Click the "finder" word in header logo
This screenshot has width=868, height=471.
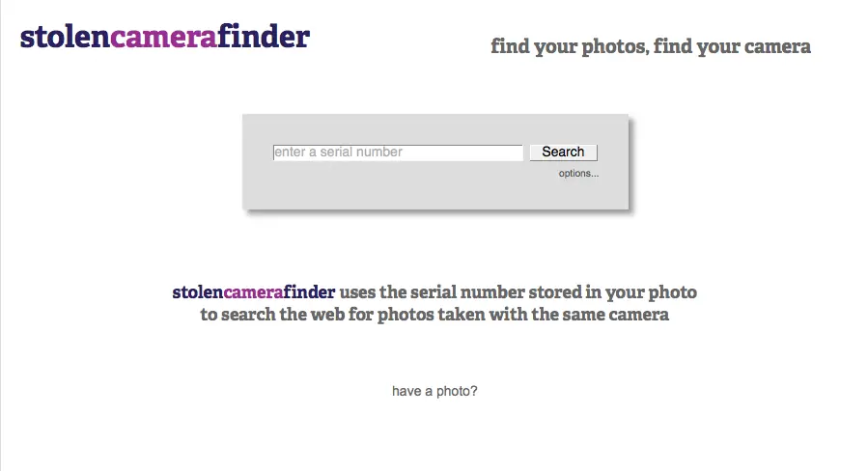pyautogui.click(x=264, y=37)
